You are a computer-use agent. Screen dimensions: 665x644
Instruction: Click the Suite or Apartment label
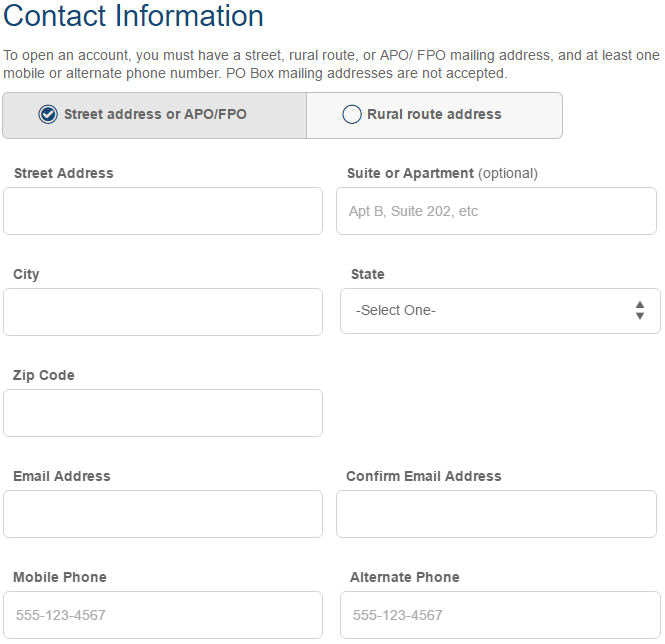pos(442,174)
